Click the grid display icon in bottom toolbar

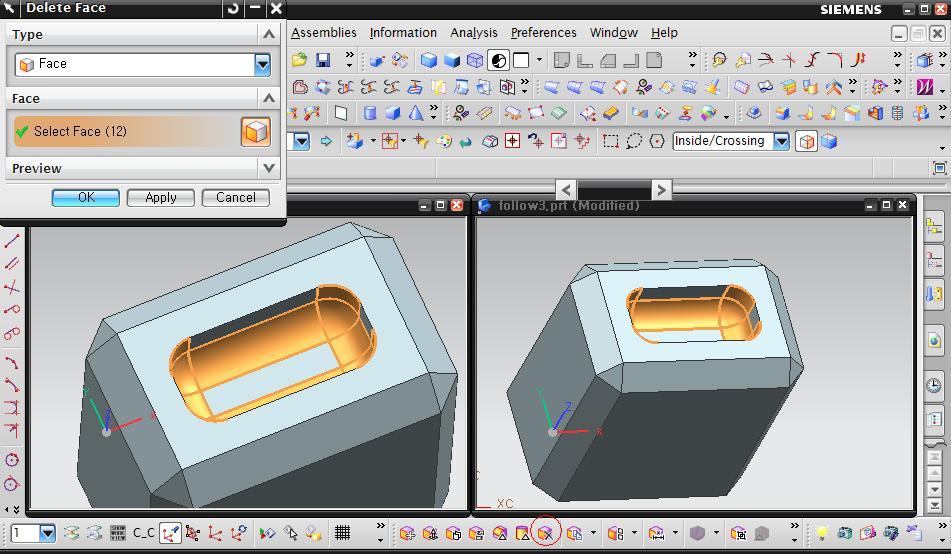342,533
